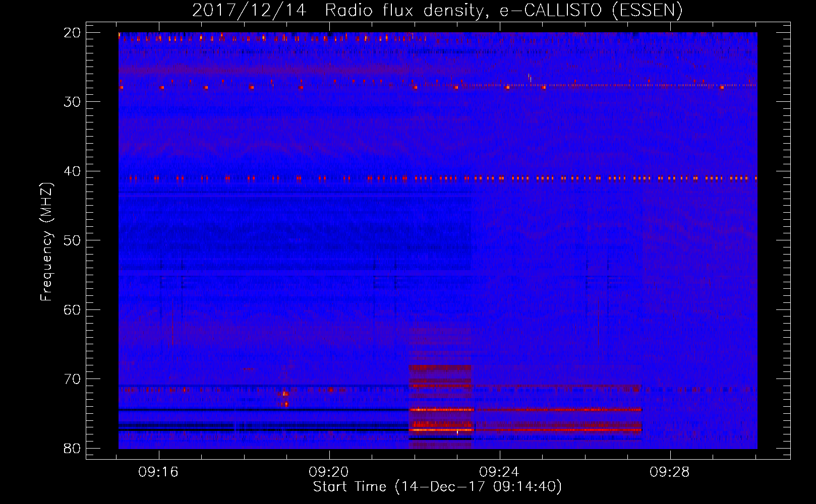Click the 80 frequency tick label
The width and height of the screenshot is (816, 504).
73,449
